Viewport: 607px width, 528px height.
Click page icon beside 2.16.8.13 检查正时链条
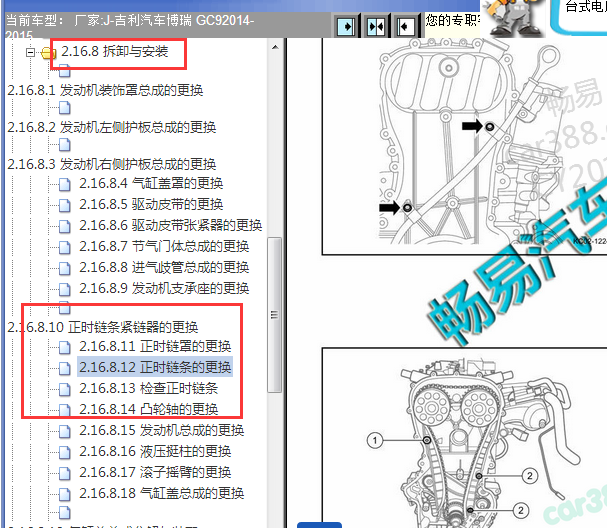click(65, 389)
